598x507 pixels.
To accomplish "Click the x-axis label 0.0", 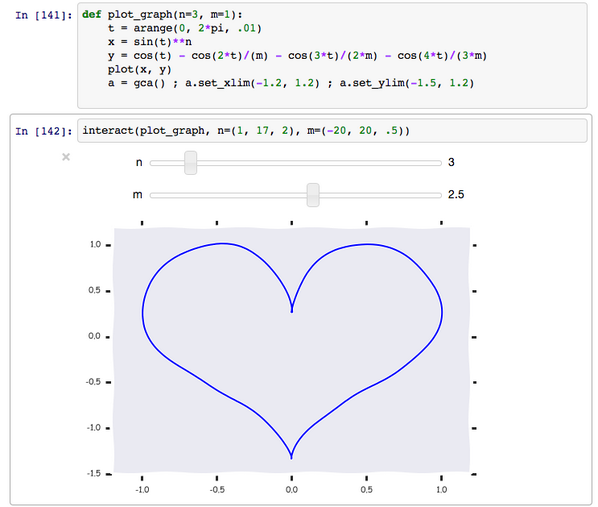I will pos(292,489).
